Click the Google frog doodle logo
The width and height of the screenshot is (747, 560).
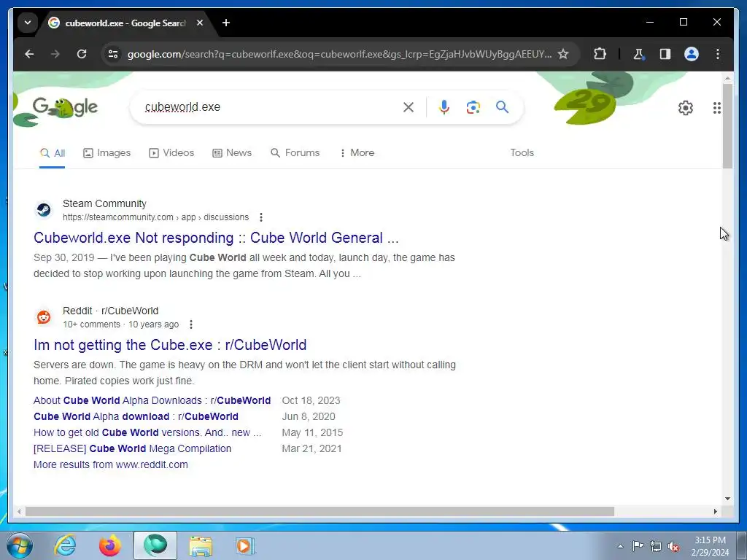click(65, 107)
